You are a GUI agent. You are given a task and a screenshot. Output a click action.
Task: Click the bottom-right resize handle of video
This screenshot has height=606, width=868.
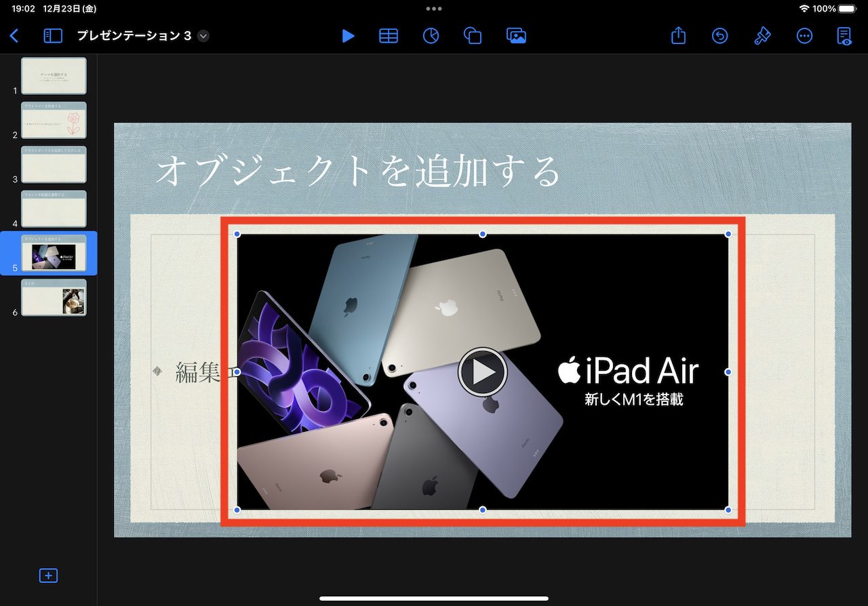pyautogui.click(x=728, y=510)
